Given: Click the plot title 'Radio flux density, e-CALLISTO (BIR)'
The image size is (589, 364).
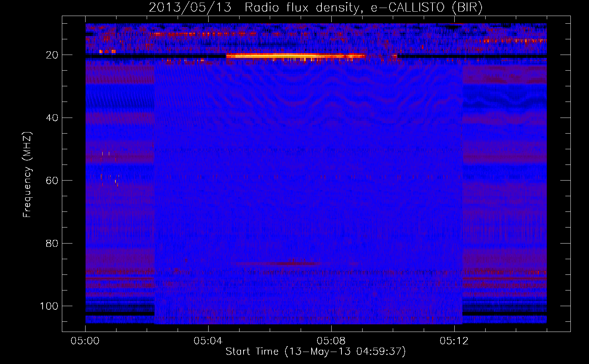Looking at the screenshot, I should click(x=363, y=8).
